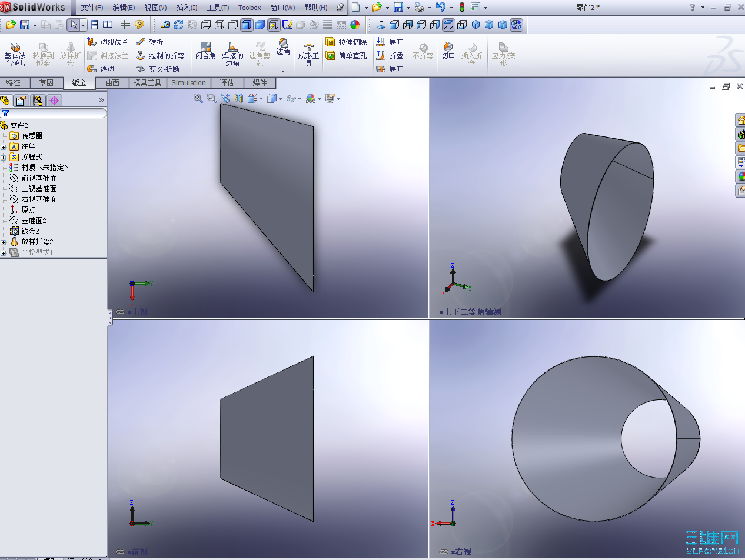Screen dimensions: 745x560
Task: Toggle the grid display icon
Action: pos(125,25)
